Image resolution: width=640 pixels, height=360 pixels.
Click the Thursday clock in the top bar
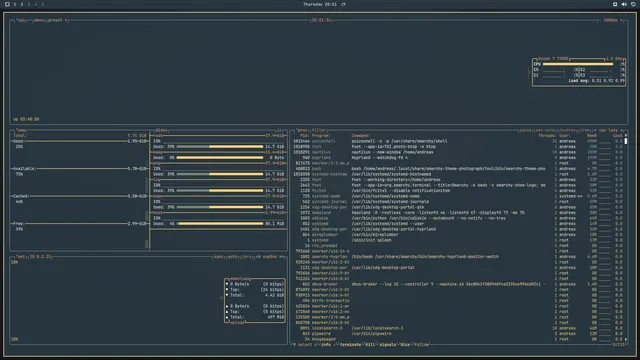point(320,4)
